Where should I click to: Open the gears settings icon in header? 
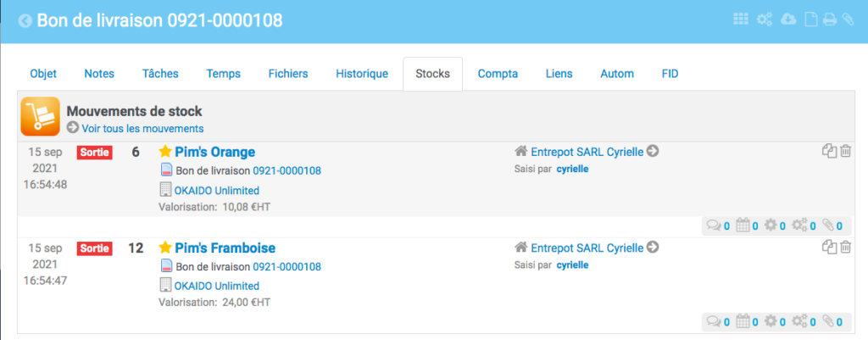765,20
